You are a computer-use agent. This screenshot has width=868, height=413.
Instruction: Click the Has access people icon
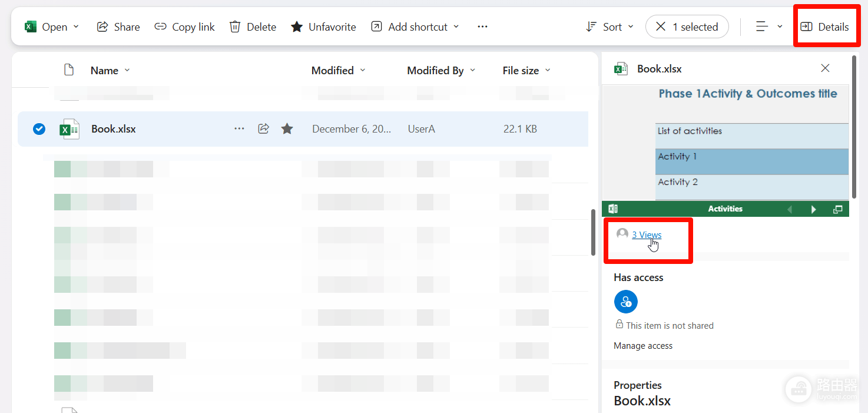(625, 302)
